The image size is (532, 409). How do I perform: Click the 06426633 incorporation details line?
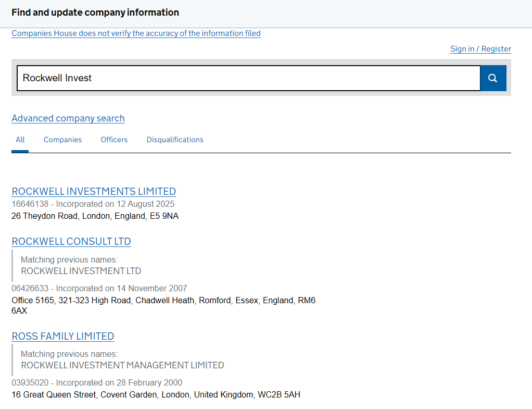pyautogui.click(x=99, y=288)
